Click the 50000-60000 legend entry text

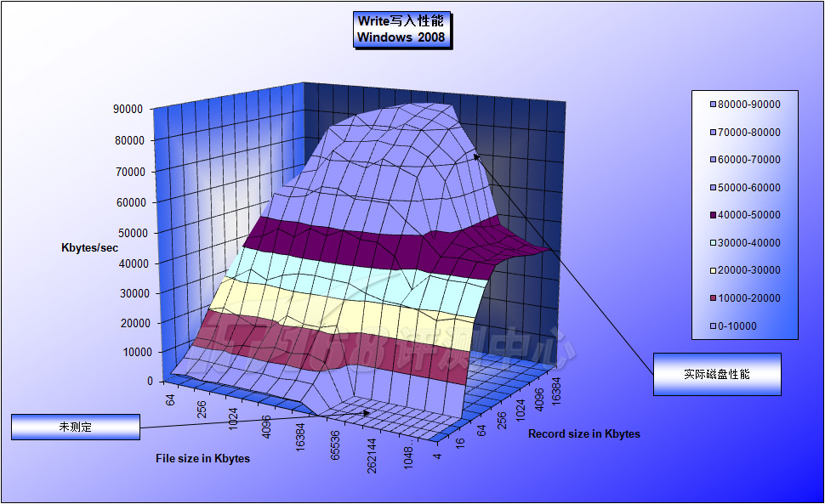[x=748, y=188]
